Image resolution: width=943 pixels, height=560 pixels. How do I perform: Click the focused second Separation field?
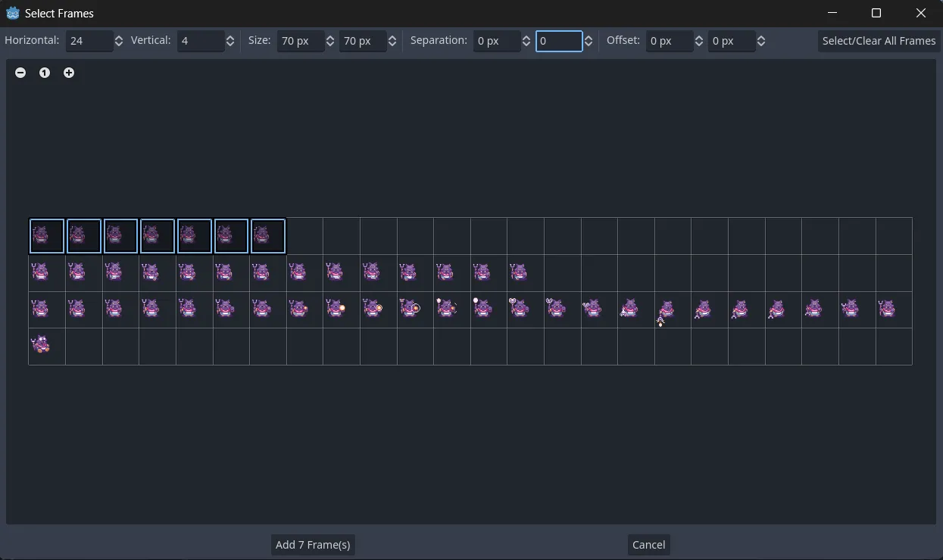[559, 41]
